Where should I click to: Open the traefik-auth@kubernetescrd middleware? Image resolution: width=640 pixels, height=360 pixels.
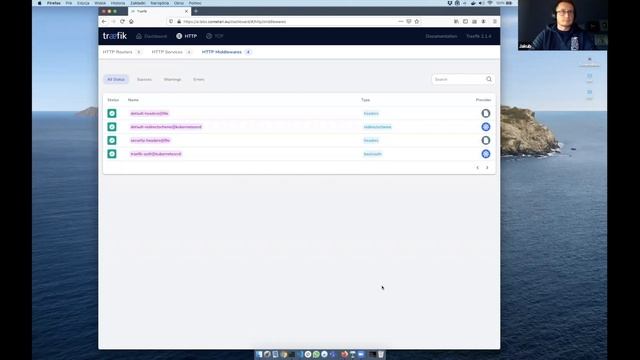click(x=156, y=153)
